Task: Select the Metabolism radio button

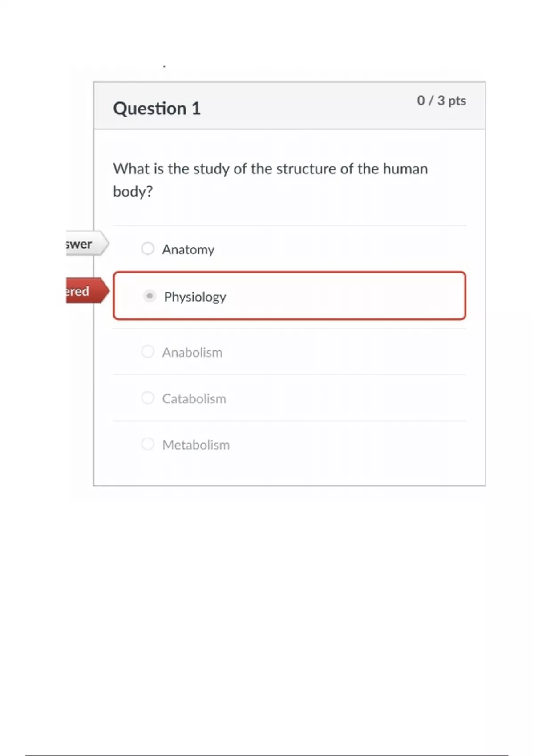Action: tap(148, 444)
